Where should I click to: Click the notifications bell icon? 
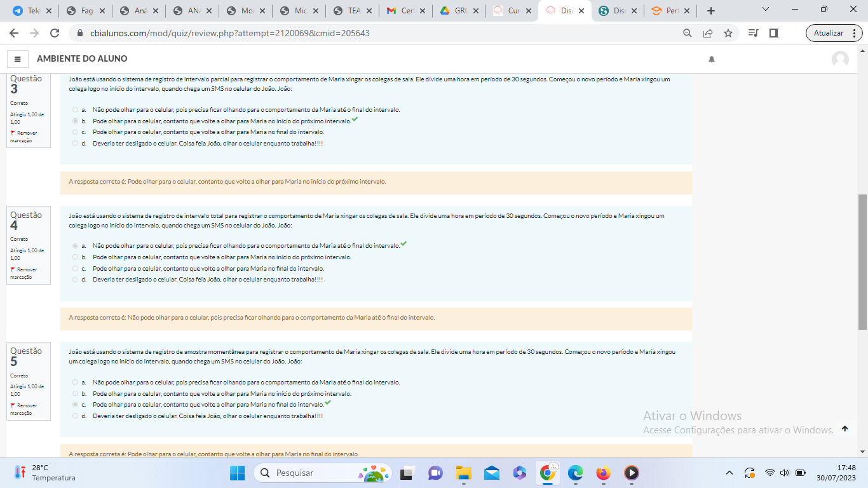pos(712,59)
